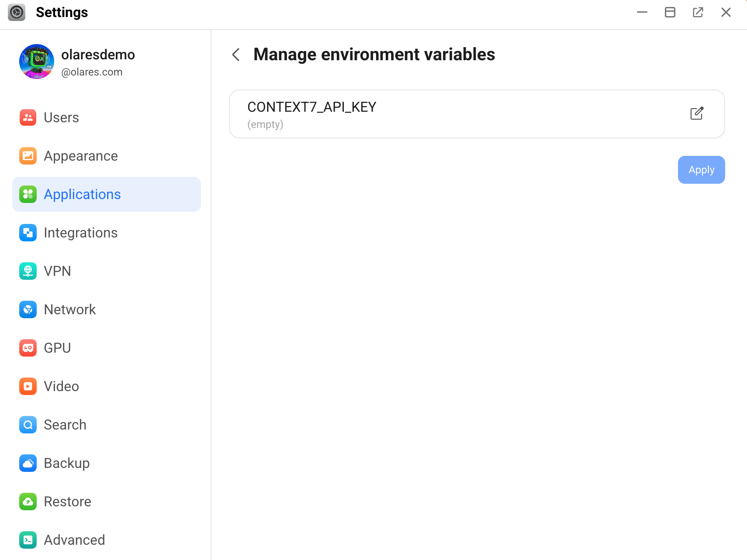Click the Advanced sidebar icon
Screen dimensions: 747x560
28,539
